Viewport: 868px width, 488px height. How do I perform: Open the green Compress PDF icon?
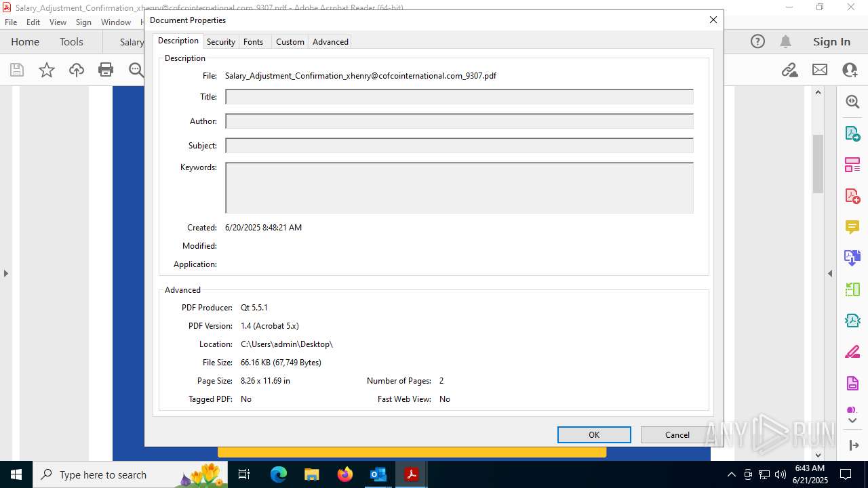tap(852, 289)
